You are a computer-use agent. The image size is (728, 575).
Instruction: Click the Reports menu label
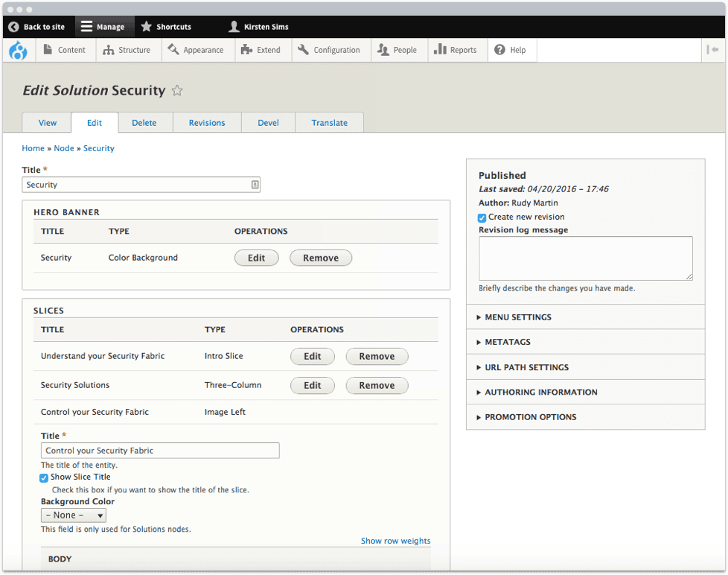(x=463, y=50)
